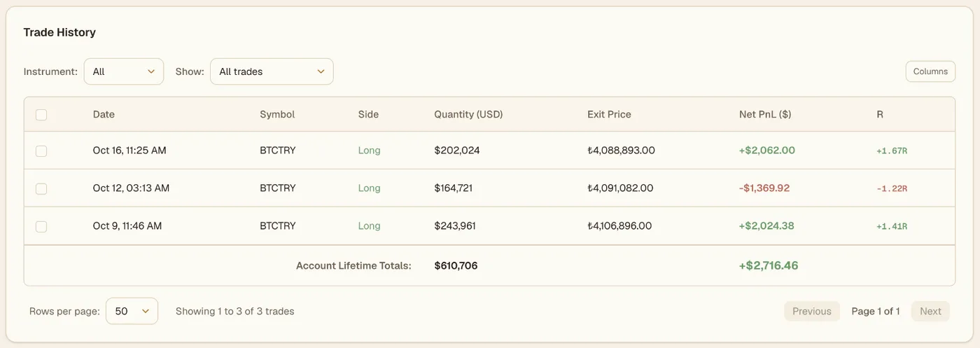Click the Showing 1 to 3 of 3 trades text
The height and width of the screenshot is (348, 980).
pyautogui.click(x=235, y=312)
